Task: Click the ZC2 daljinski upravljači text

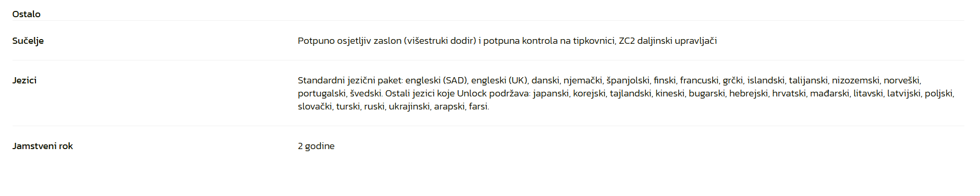Action: 668,41
